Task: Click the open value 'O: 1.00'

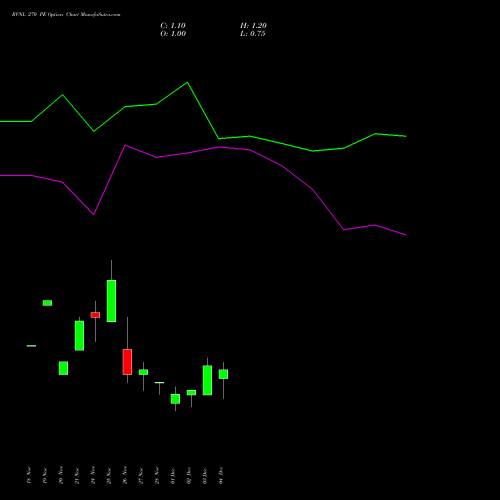Action: click(x=173, y=34)
